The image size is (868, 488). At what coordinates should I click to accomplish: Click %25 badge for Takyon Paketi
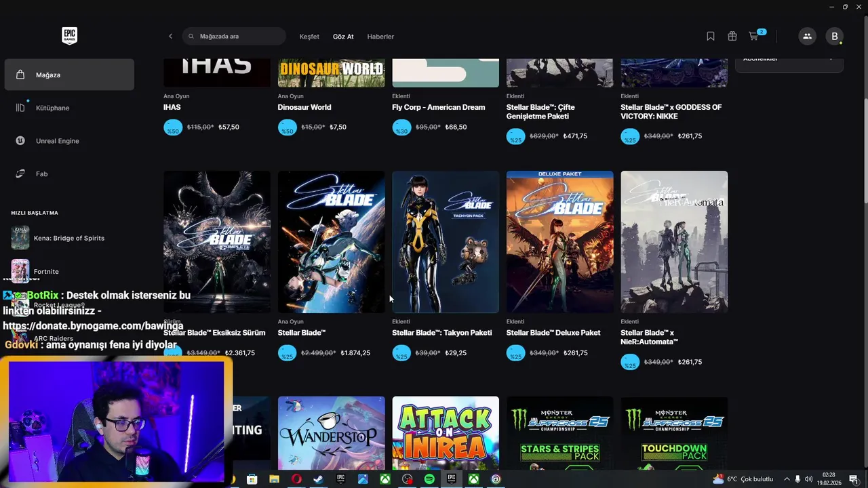coord(401,353)
